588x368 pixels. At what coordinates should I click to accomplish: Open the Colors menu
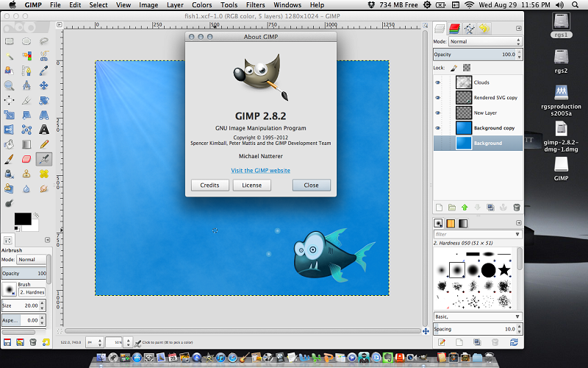click(x=201, y=5)
